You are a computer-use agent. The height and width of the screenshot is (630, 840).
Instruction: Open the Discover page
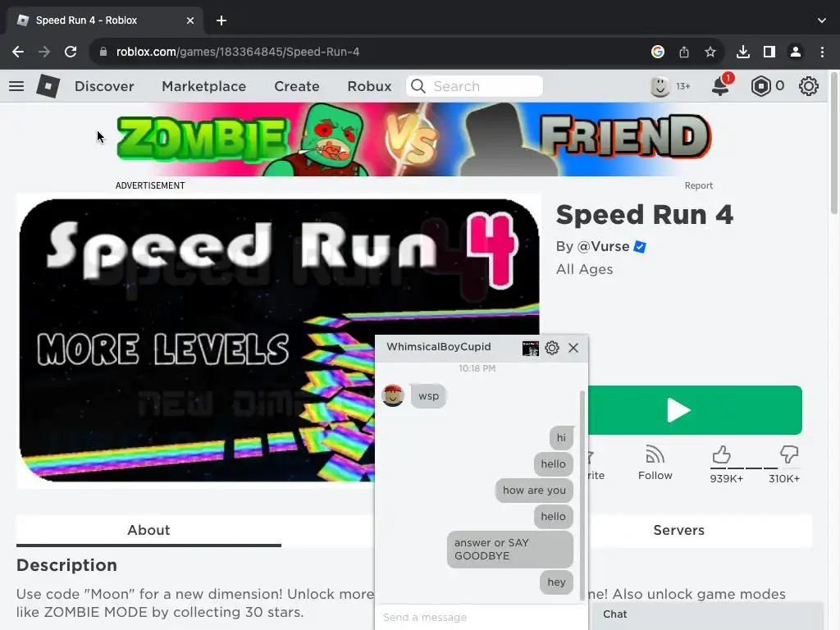tap(104, 86)
